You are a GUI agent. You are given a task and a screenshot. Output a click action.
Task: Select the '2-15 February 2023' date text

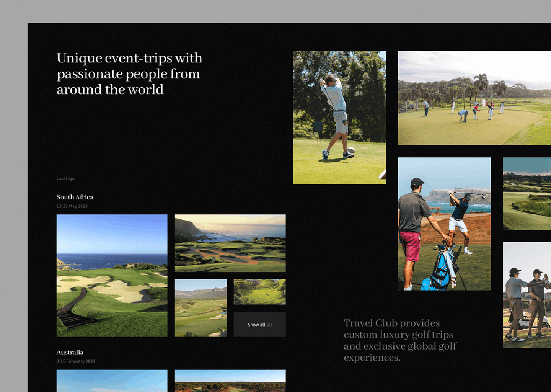pos(76,361)
